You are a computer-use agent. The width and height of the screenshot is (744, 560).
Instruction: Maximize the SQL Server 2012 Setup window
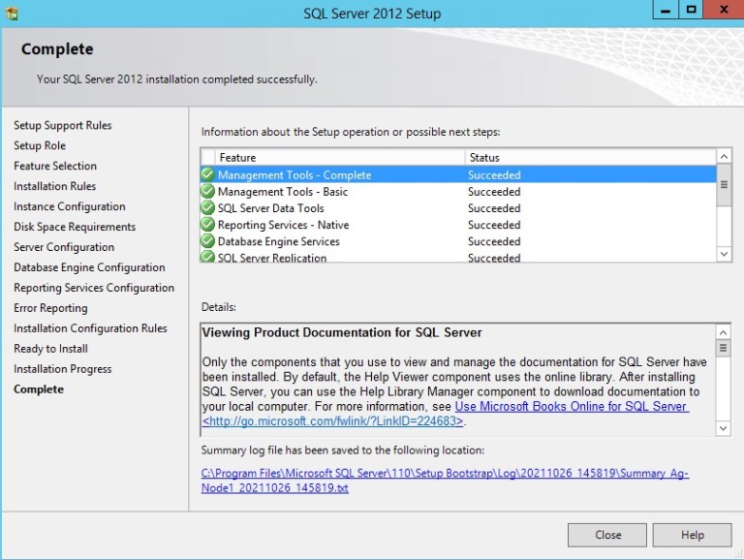pyautogui.click(x=692, y=11)
